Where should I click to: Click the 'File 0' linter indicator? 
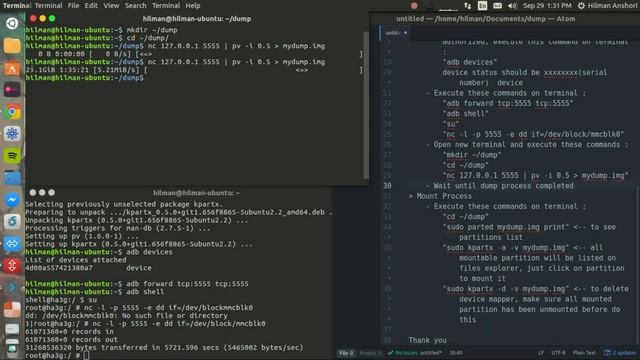click(346, 353)
